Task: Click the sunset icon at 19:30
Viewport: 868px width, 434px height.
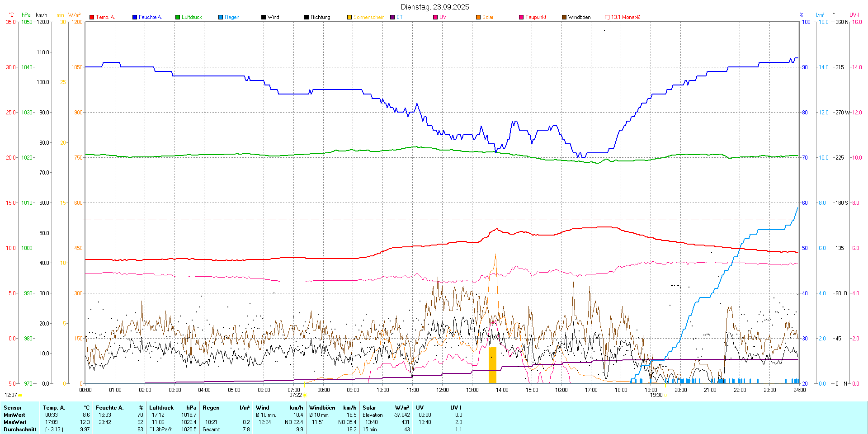Action: point(665,395)
